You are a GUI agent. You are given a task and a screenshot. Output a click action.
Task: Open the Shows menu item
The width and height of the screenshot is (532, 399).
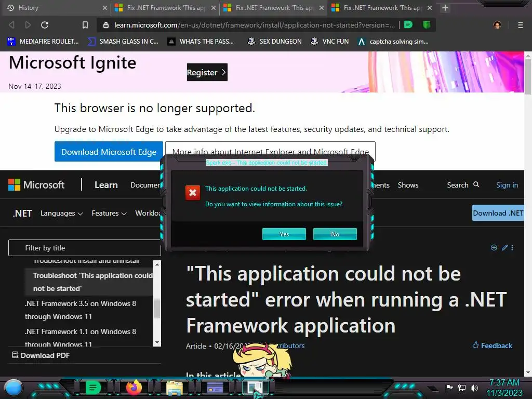[408, 185]
